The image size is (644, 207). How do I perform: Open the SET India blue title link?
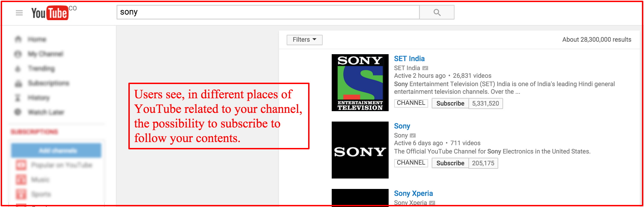(x=409, y=59)
